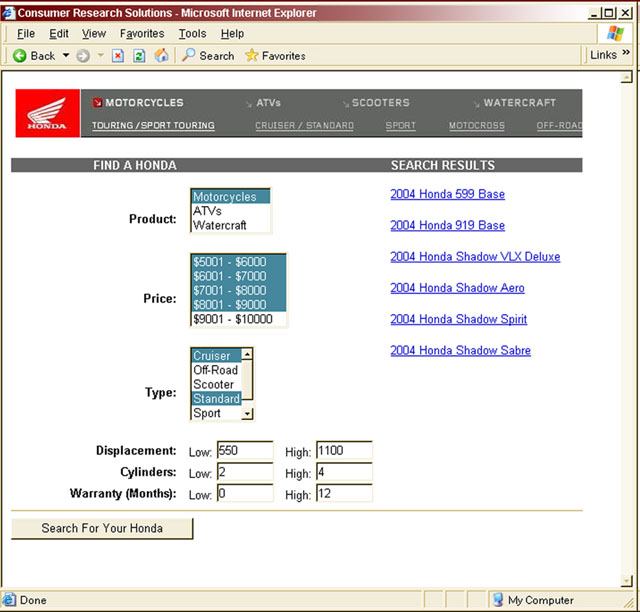Select Motorcycles in the Product list
640x612 pixels.
pos(231,197)
